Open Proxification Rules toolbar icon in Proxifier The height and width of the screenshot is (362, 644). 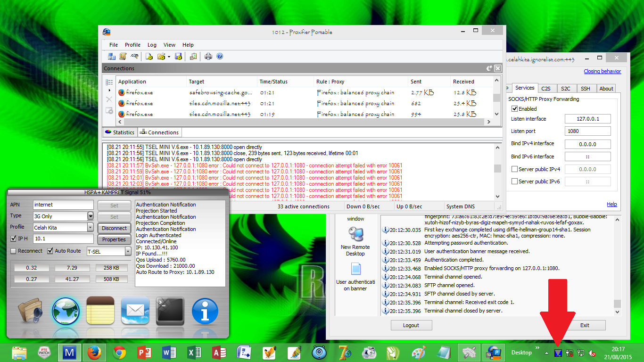pyautogui.click(x=123, y=57)
